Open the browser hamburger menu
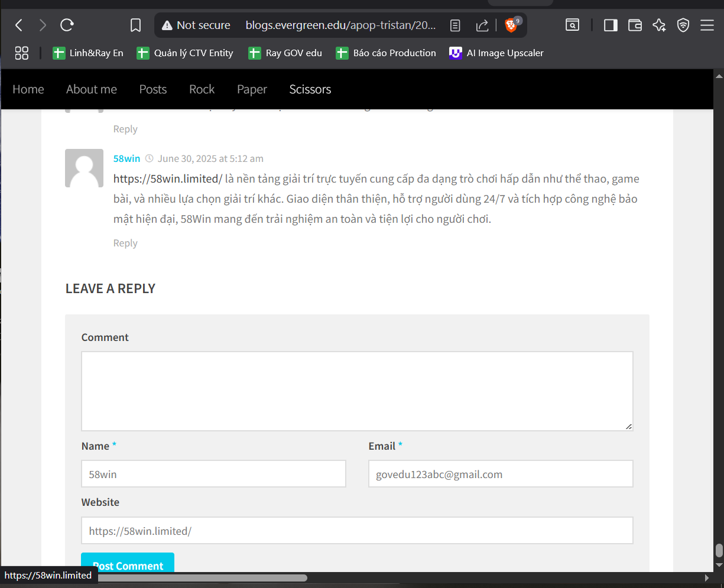The height and width of the screenshot is (588, 724). pos(707,25)
